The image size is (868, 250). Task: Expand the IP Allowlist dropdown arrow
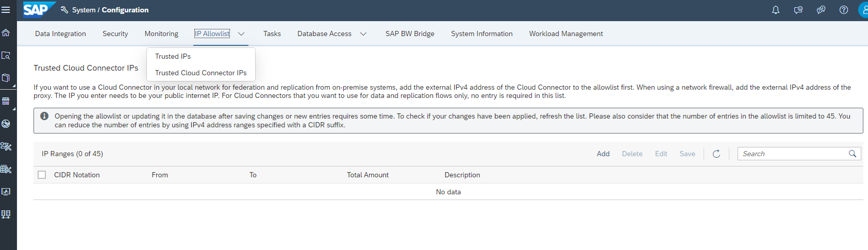[241, 34]
